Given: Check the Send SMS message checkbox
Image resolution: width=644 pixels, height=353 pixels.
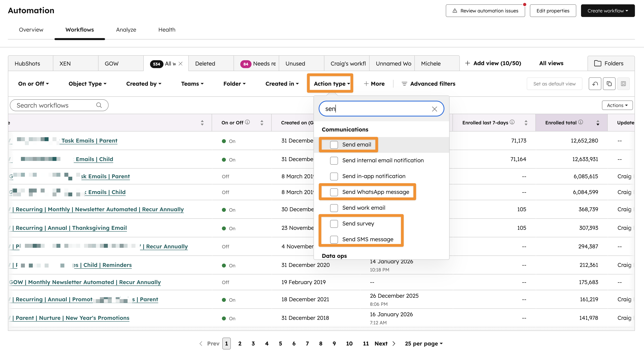Looking at the screenshot, I should point(334,239).
